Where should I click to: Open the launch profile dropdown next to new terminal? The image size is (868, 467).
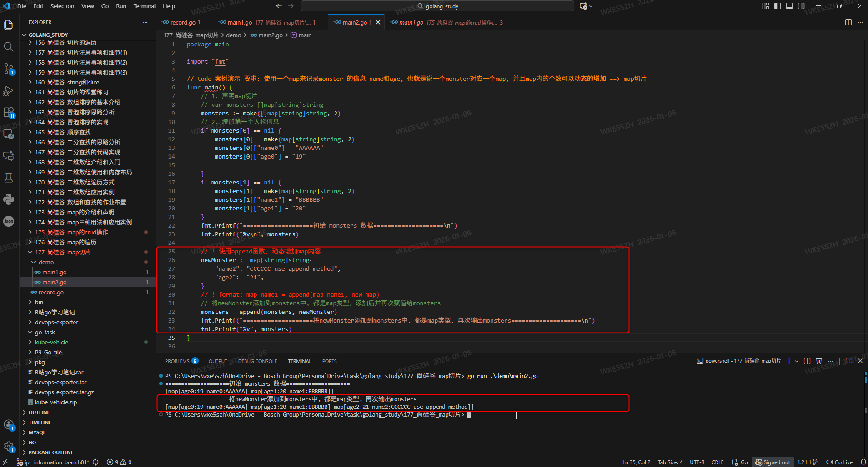(797, 361)
